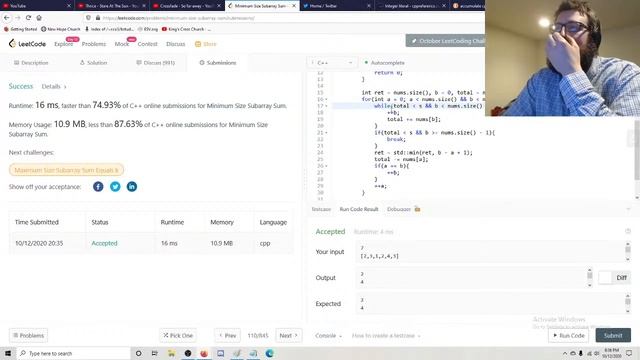Screen dimensions: 640x360
Task: Share acceptance on Twitter
Action: [115, 187]
